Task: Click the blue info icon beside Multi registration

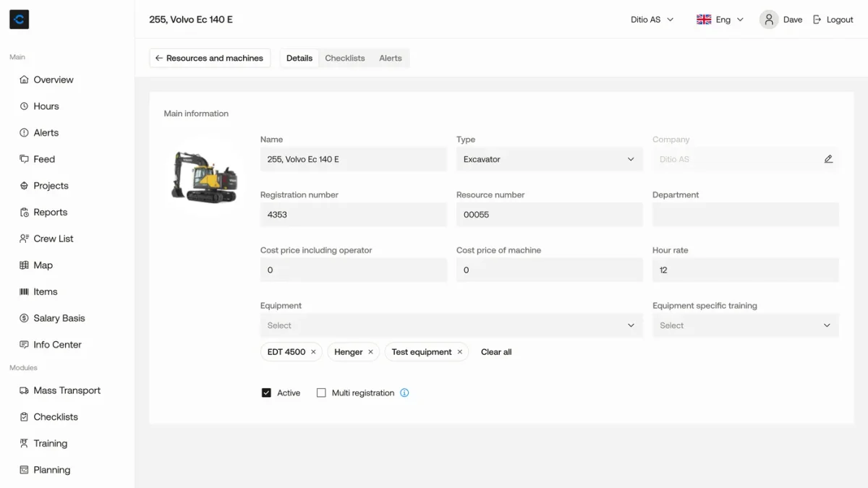Action: pos(404,393)
